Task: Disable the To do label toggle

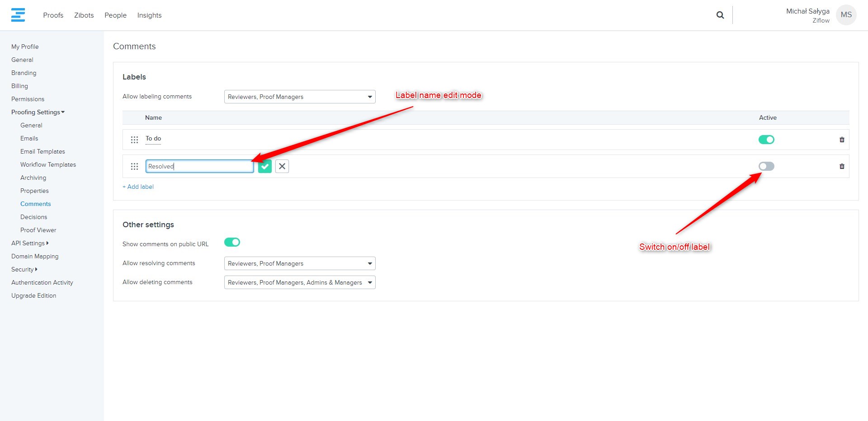Action: (766, 140)
